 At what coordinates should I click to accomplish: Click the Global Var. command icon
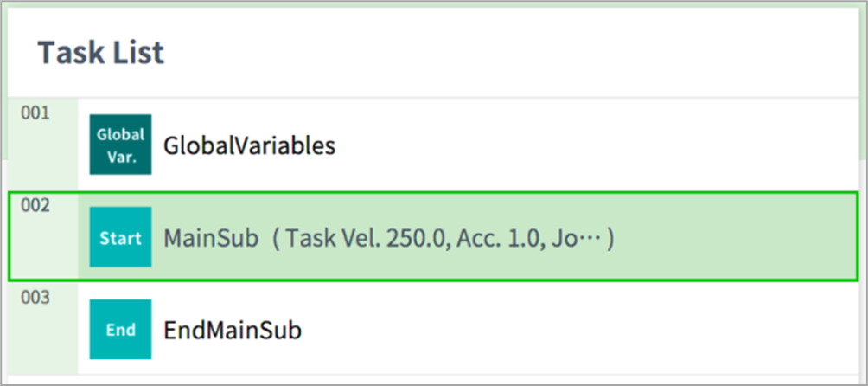[120, 145]
